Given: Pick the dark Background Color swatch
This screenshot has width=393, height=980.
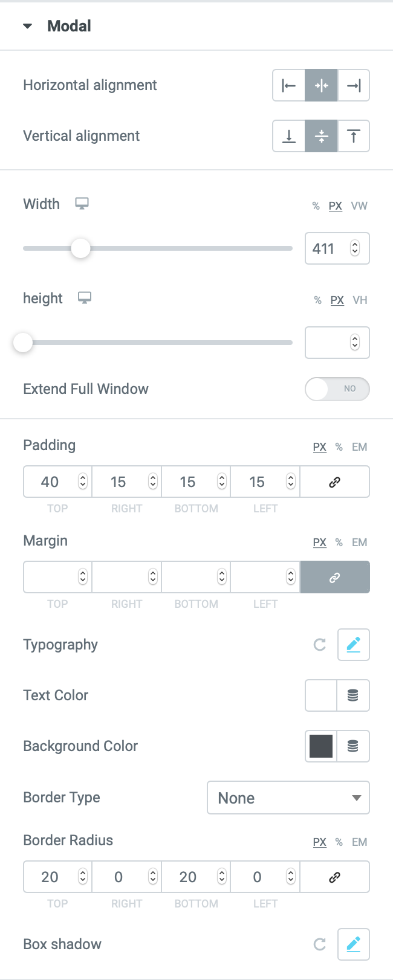Looking at the screenshot, I should tap(321, 746).
